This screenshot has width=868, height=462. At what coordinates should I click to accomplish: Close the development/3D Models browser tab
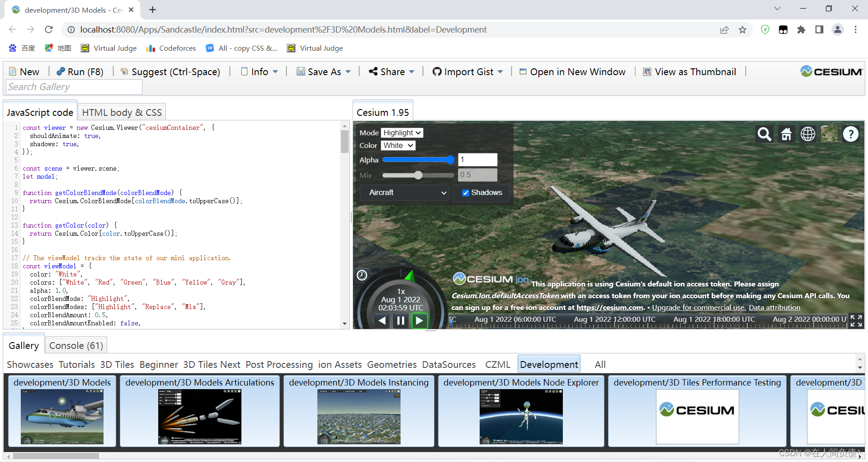coord(131,10)
